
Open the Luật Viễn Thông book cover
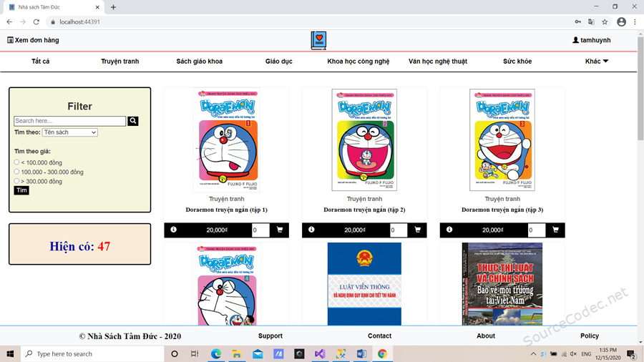[x=364, y=284]
